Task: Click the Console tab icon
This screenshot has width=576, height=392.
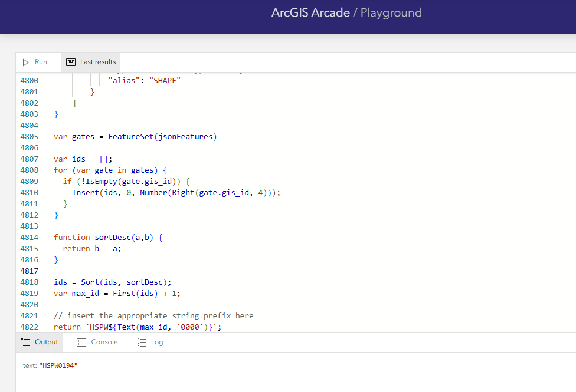Action: [81, 342]
